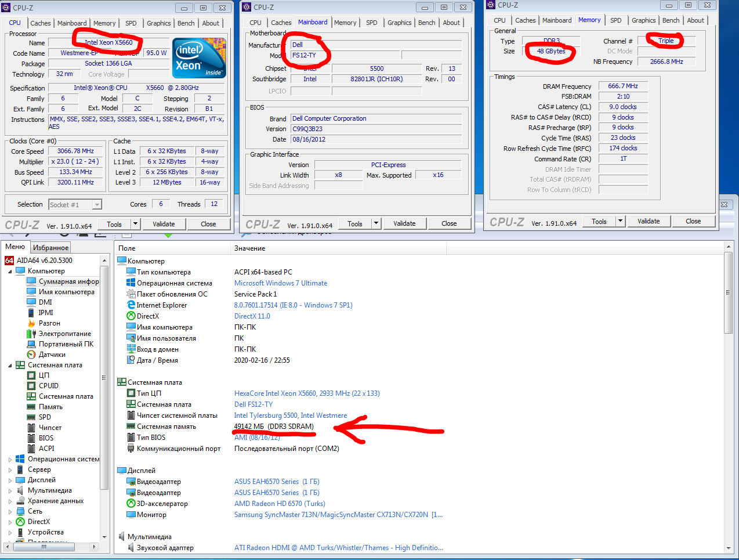Collapse the Системная плата tree node
This screenshot has width=739, height=560.
10,366
